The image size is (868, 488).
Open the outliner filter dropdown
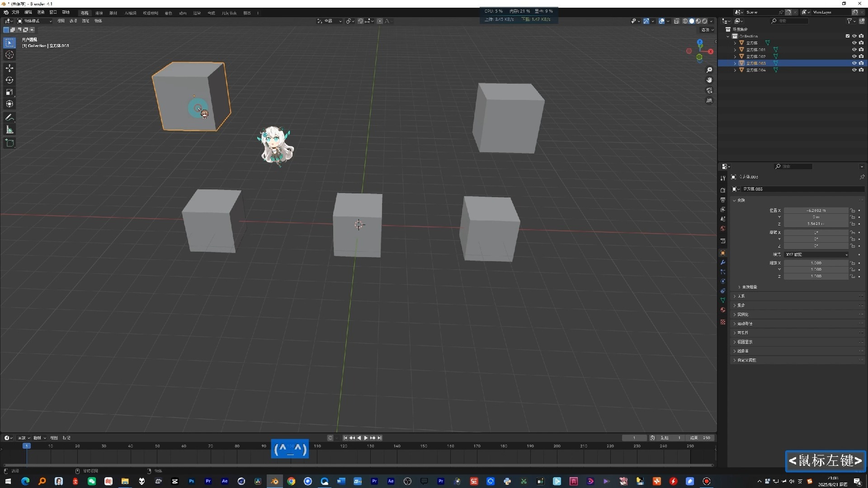[x=851, y=21]
